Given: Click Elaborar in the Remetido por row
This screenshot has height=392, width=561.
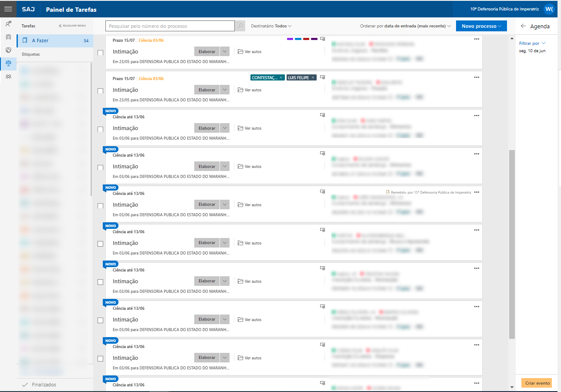Looking at the screenshot, I should [x=207, y=204].
